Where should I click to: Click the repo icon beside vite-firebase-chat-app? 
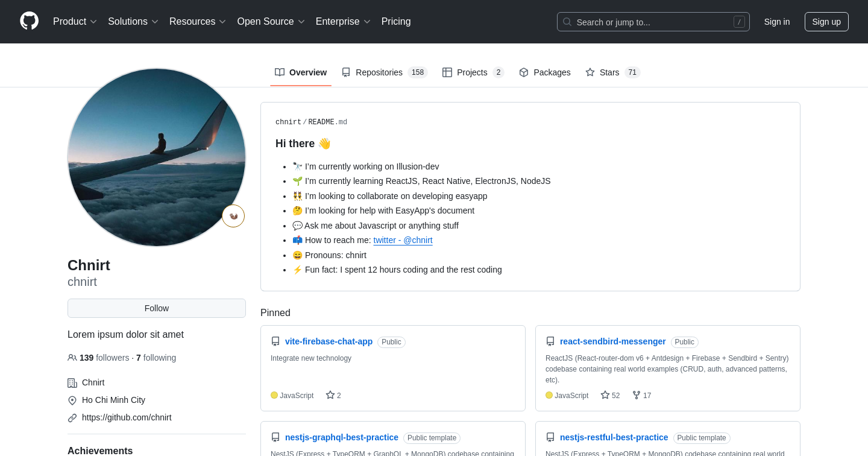(x=275, y=341)
